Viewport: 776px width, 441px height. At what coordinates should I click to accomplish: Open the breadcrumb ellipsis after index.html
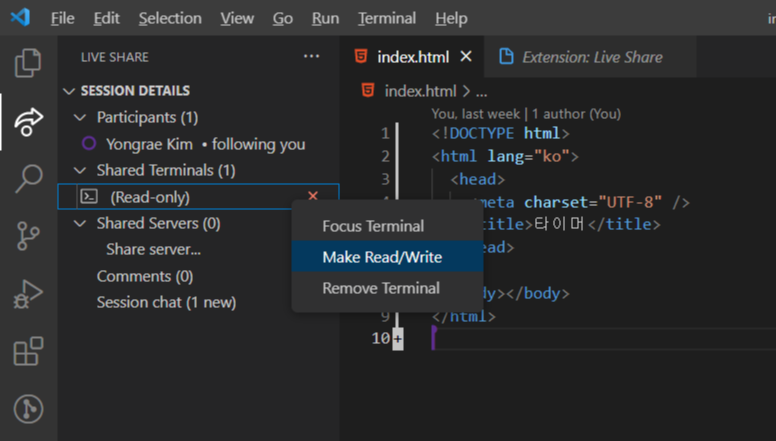pyautogui.click(x=482, y=92)
